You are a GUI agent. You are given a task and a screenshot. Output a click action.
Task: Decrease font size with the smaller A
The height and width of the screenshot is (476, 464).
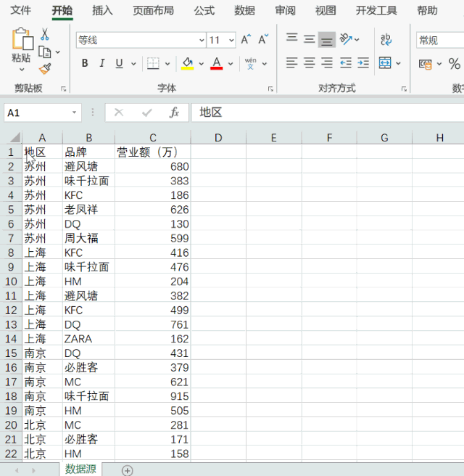tap(263, 40)
